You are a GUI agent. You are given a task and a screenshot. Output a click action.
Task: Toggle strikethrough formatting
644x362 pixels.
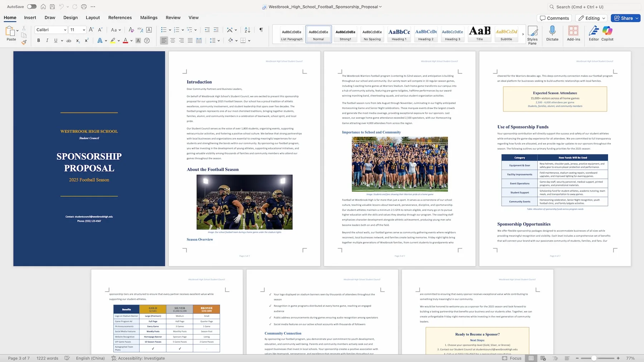click(69, 40)
